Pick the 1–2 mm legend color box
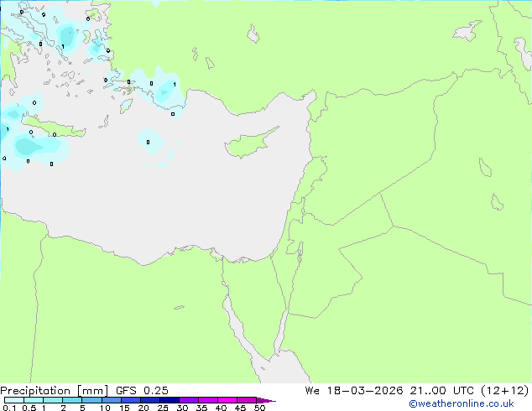Image resolution: width=532 pixels, height=411 pixels. point(53,400)
